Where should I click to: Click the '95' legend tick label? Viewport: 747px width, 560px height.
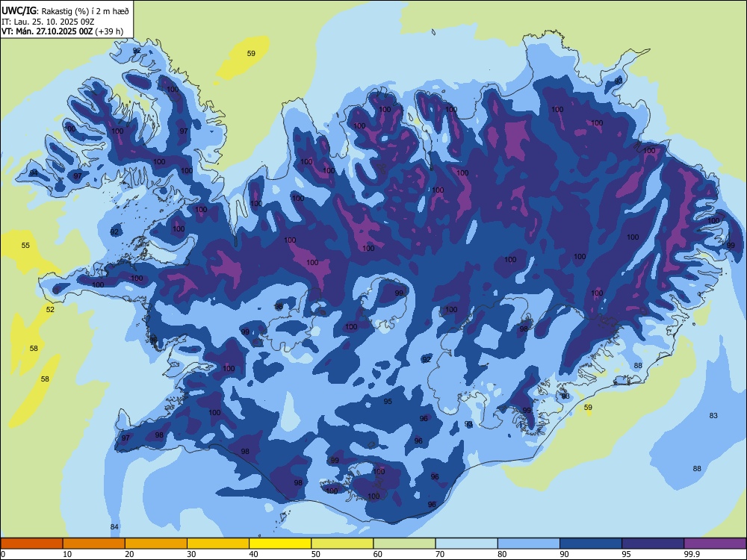click(x=626, y=554)
